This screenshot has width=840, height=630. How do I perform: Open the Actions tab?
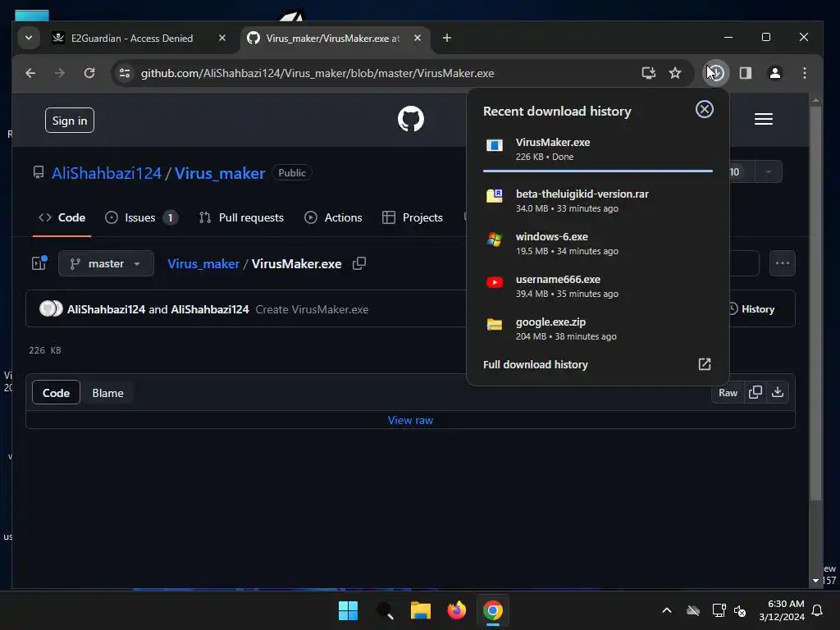(x=333, y=217)
